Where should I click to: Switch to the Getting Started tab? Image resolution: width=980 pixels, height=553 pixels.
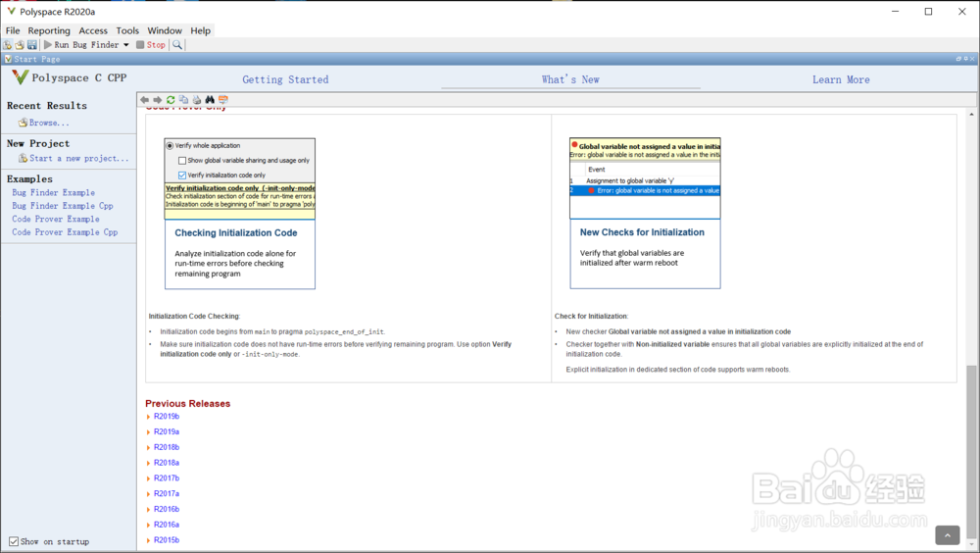tap(285, 79)
